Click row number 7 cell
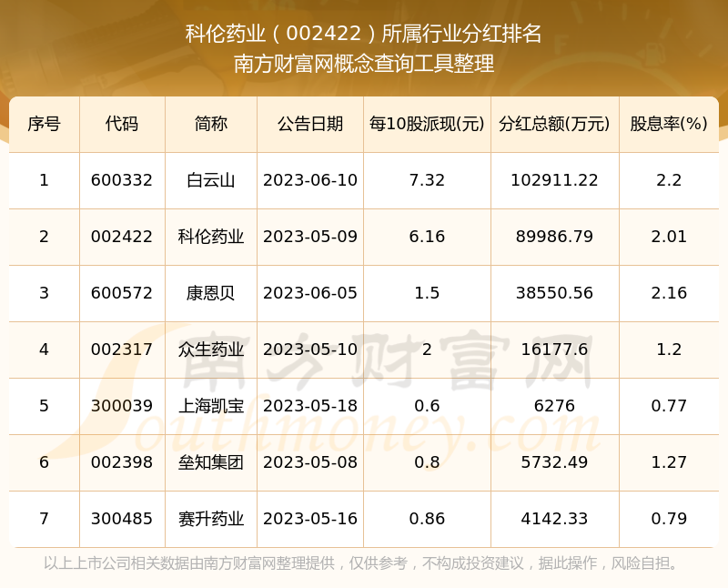The height and width of the screenshot is (588, 728). tap(44, 519)
